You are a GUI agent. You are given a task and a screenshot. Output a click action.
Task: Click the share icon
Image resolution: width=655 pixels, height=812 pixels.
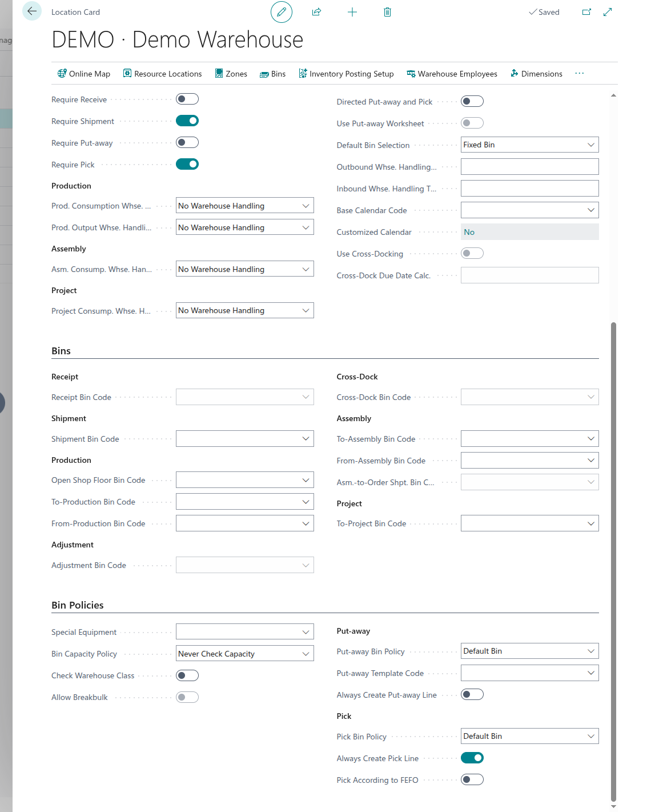click(x=316, y=12)
